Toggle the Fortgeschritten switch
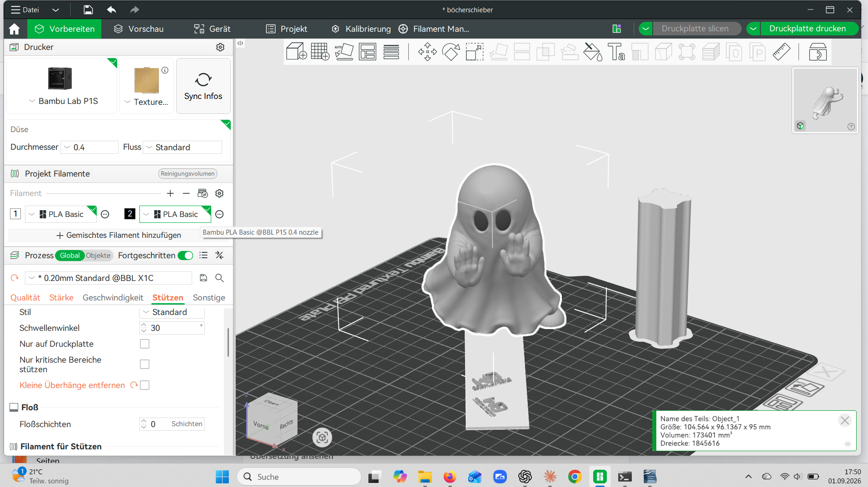868x487 pixels. point(185,256)
